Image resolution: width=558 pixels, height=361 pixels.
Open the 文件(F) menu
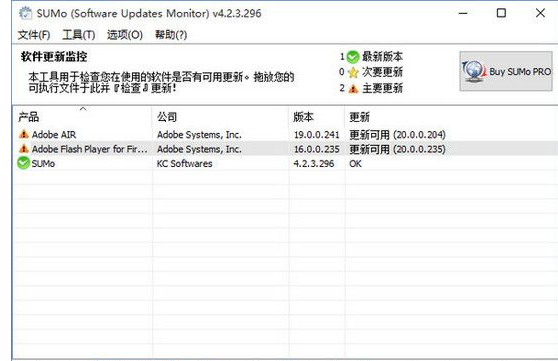click(34, 35)
